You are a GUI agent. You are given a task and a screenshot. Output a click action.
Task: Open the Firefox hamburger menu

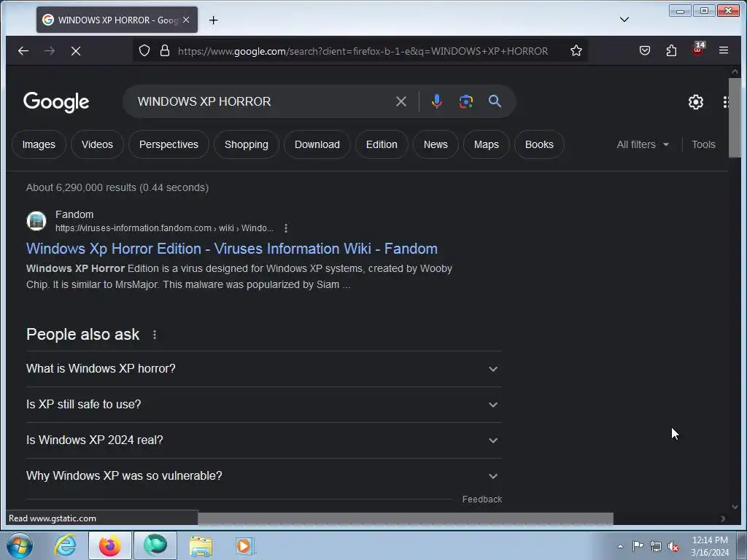pos(723,50)
